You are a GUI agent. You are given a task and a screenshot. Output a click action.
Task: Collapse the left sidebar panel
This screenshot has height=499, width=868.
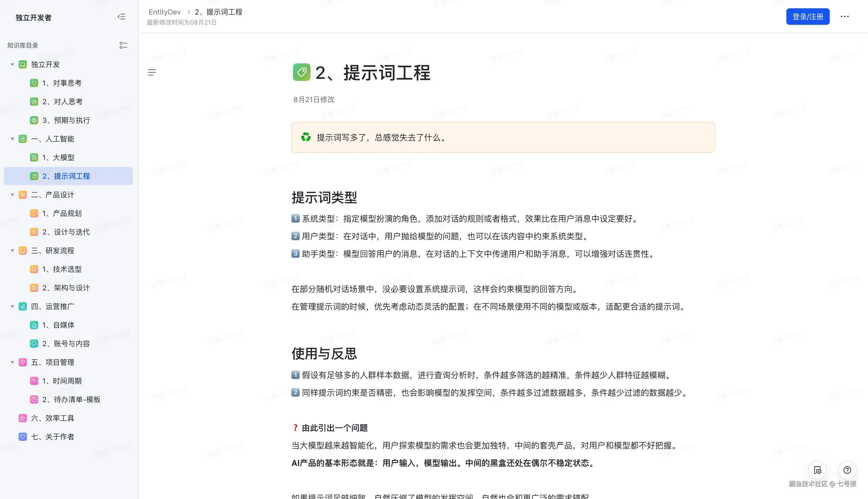(122, 17)
